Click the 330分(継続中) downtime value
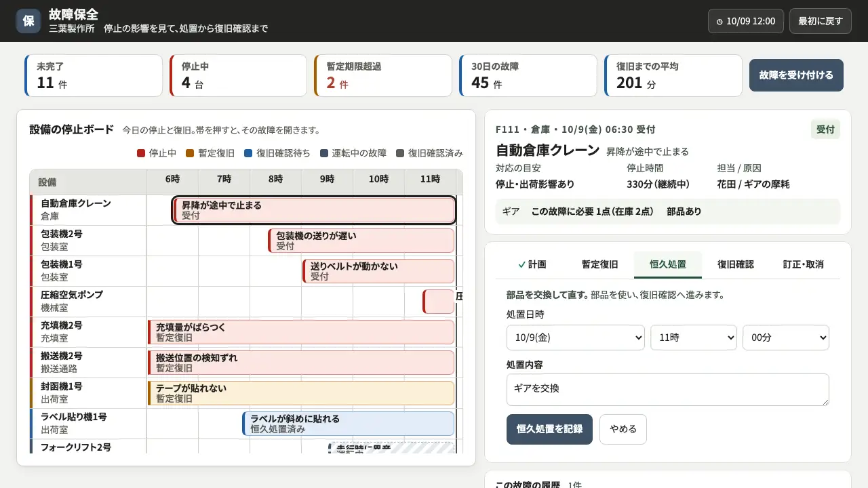 (x=658, y=184)
